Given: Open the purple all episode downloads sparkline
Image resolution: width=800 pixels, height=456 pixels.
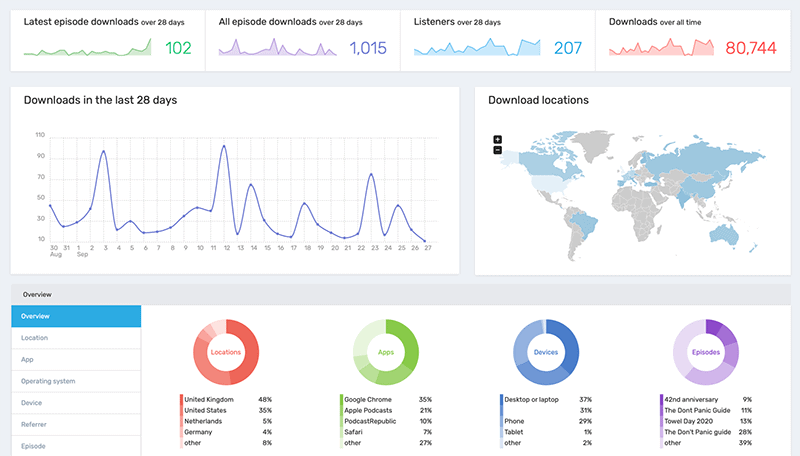Looking at the screenshot, I should pos(278,47).
